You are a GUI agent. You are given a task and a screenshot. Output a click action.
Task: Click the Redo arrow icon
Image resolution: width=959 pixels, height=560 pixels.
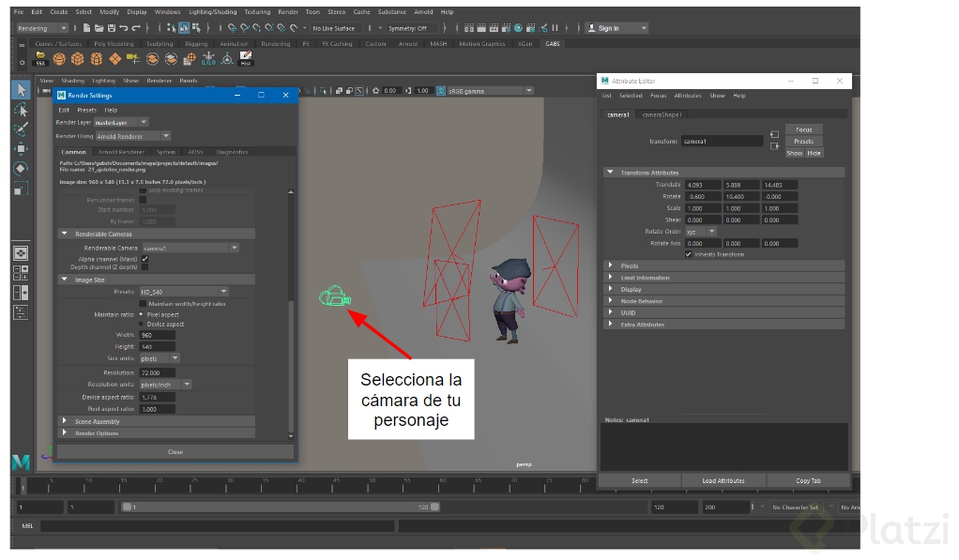click(x=136, y=28)
